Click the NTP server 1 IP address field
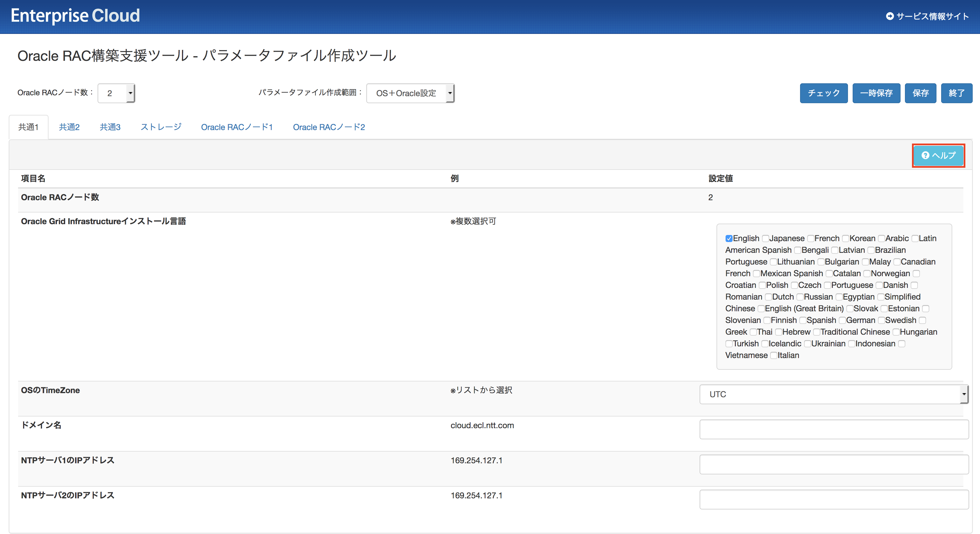 (834, 464)
